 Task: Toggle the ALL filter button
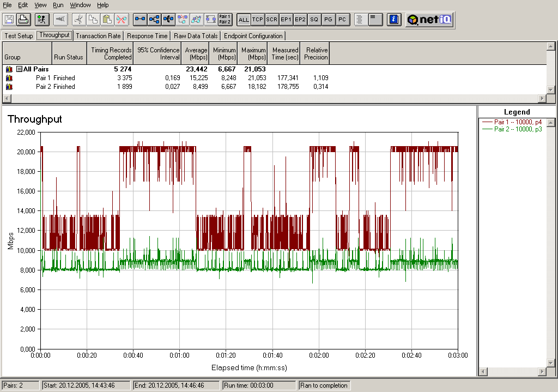tap(244, 20)
